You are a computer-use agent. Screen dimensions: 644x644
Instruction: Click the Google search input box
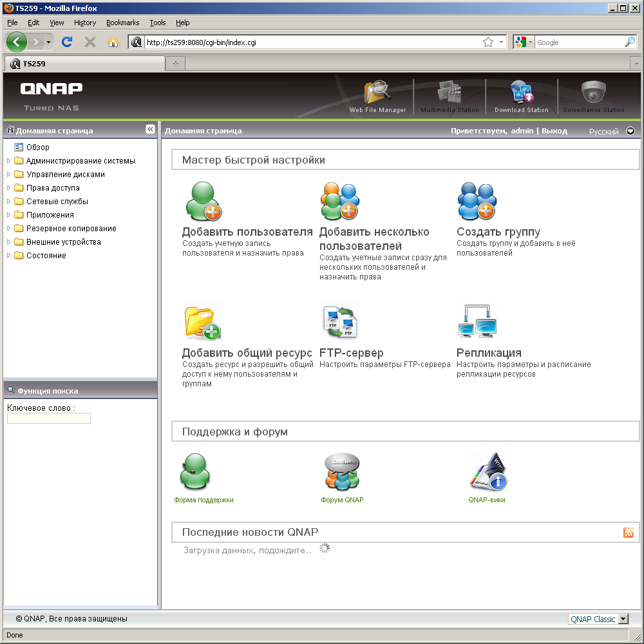click(579, 42)
